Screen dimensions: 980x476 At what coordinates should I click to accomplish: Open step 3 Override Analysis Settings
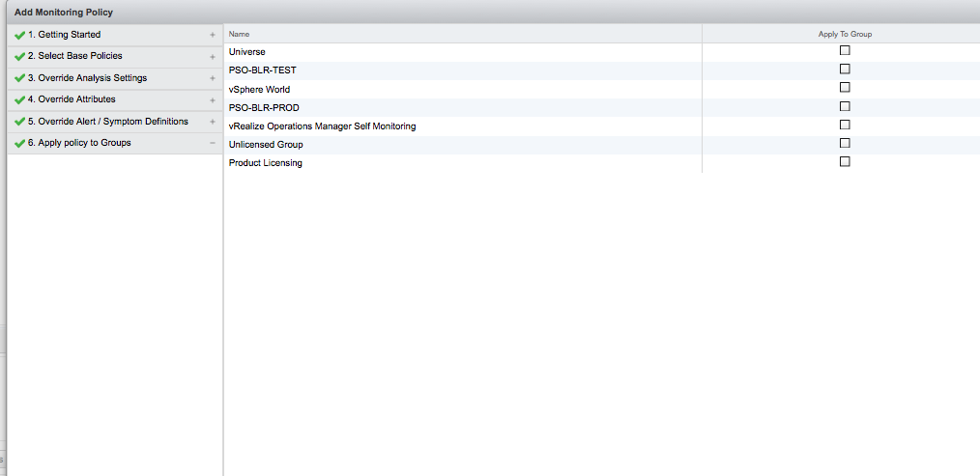[x=92, y=78]
